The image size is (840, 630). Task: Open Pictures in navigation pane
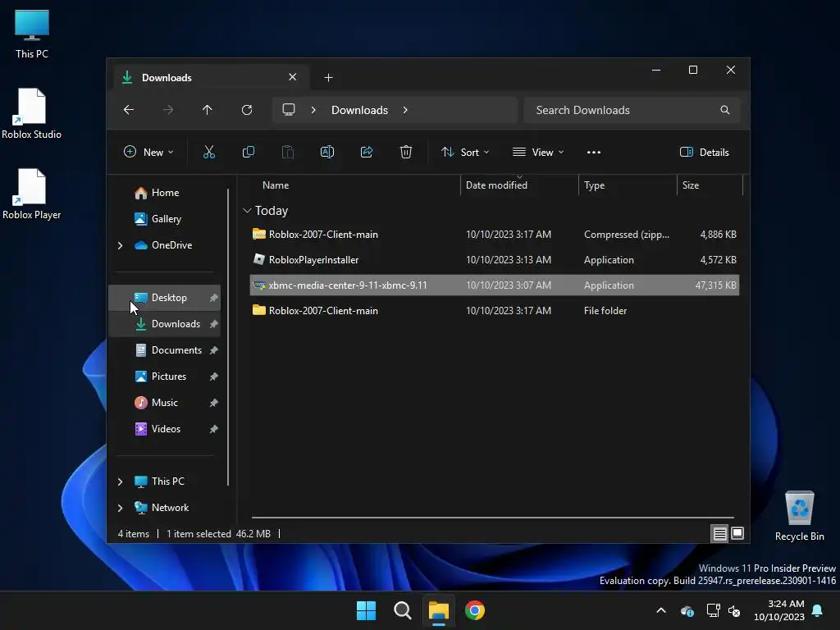coord(164,377)
